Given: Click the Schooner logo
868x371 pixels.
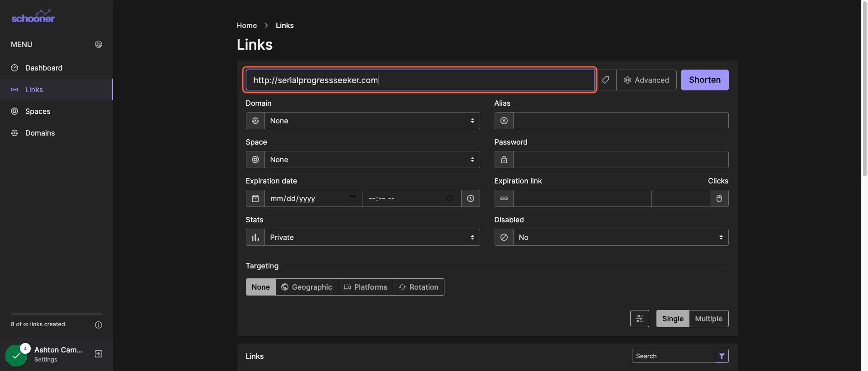Looking at the screenshot, I should coord(33,17).
